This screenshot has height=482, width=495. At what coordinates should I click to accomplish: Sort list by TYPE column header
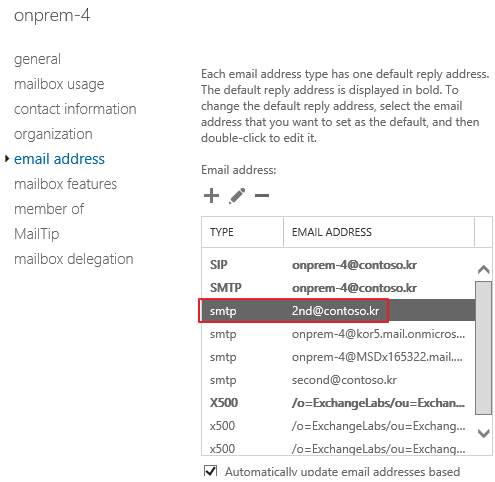[242, 232]
